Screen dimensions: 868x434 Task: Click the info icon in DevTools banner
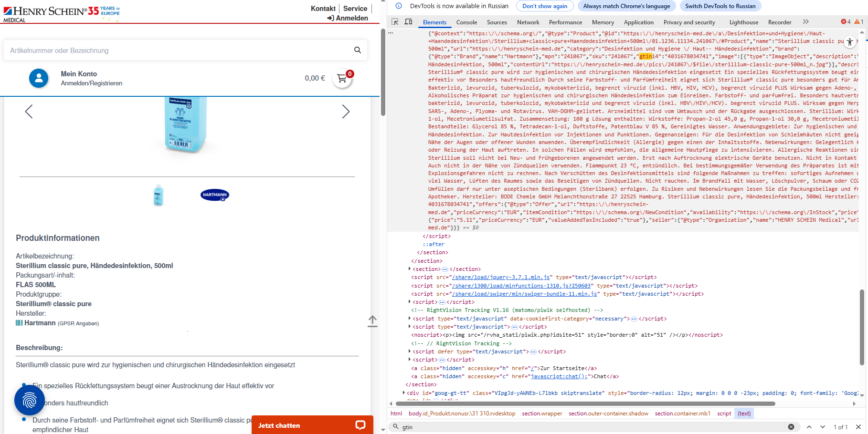tap(399, 6)
